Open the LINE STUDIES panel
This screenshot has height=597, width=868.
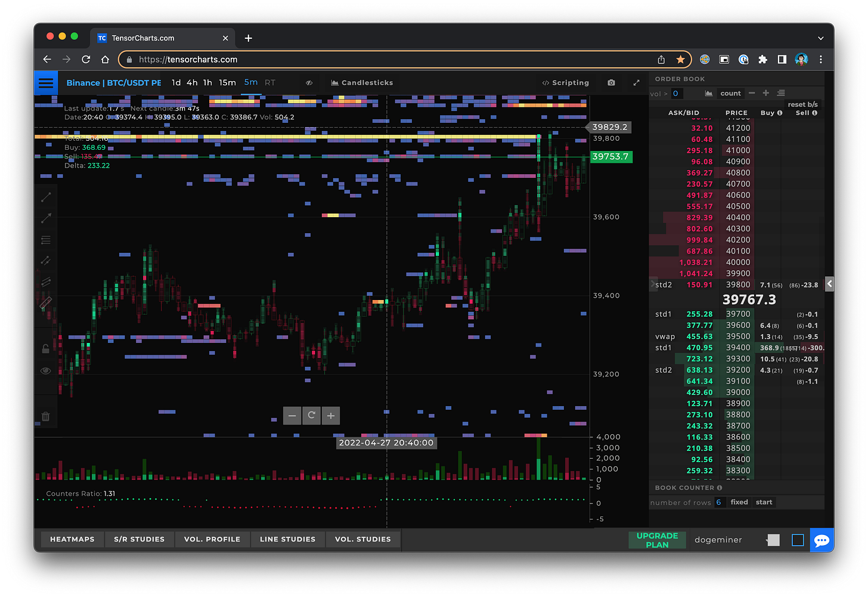coord(287,539)
